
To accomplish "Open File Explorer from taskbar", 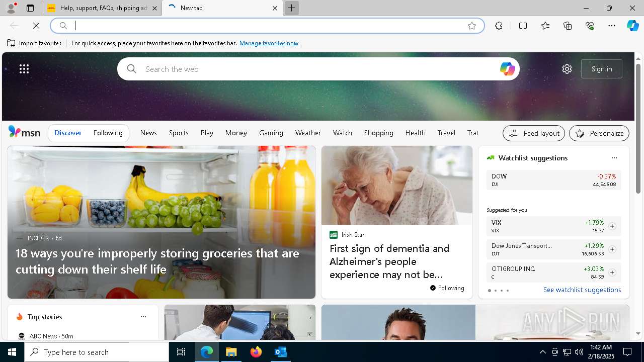I will (231, 352).
